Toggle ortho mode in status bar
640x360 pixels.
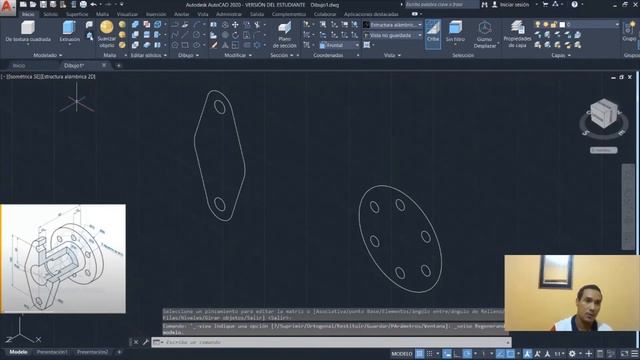[457, 353]
